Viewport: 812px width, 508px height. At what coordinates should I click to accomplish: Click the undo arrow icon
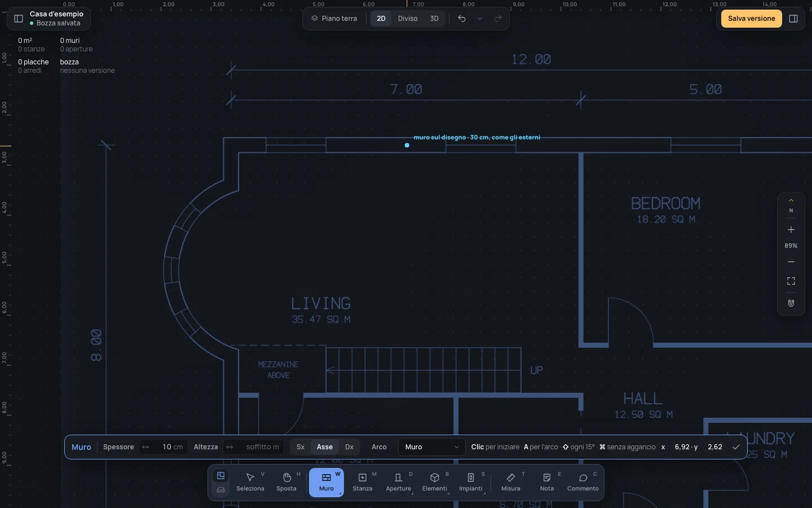(x=462, y=19)
